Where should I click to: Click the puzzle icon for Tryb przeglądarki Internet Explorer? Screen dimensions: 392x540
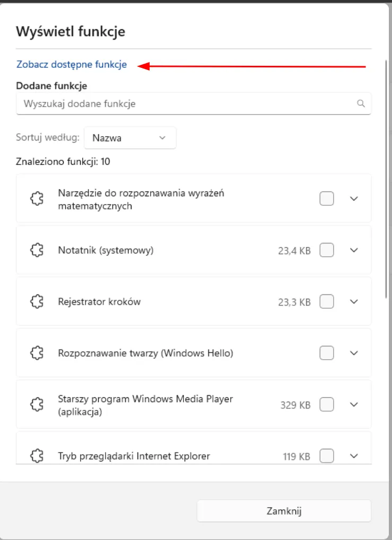click(37, 456)
